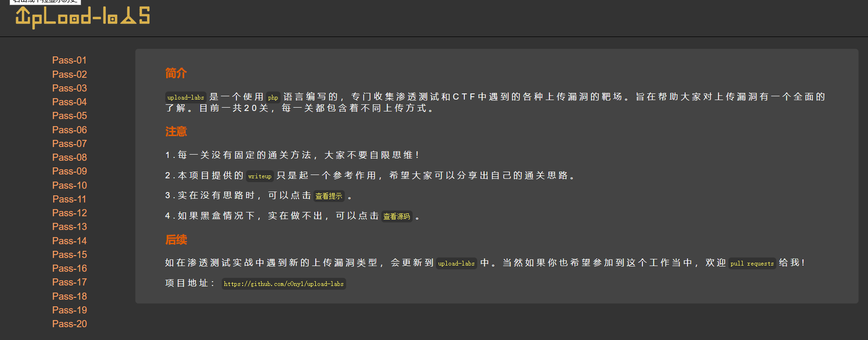The width and height of the screenshot is (868, 340).
Task: Go to Pass-16
Action: 69,268
